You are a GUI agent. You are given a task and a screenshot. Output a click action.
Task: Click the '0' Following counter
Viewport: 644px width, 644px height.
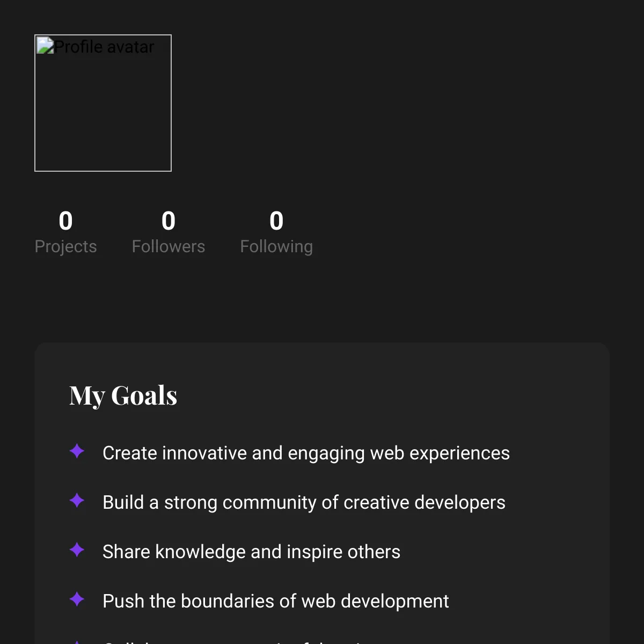(x=276, y=221)
